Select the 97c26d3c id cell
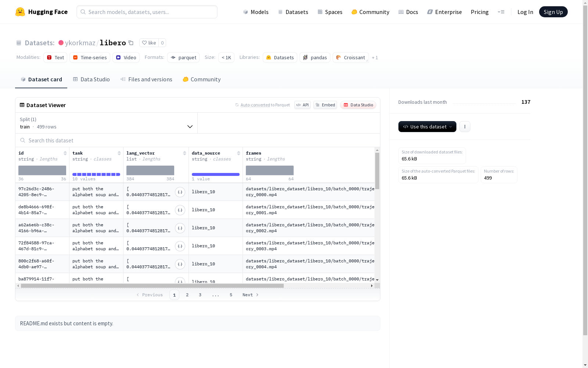The height and width of the screenshot is (368, 588). tap(42, 192)
